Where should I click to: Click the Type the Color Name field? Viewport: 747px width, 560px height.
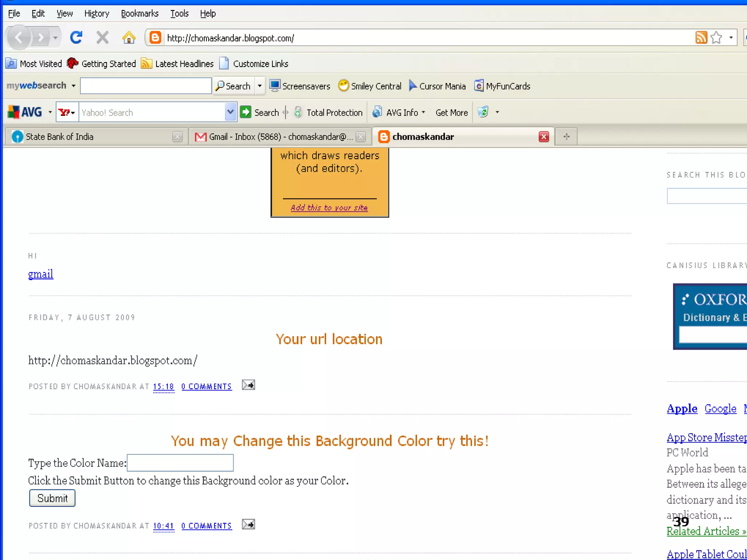(180, 463)
